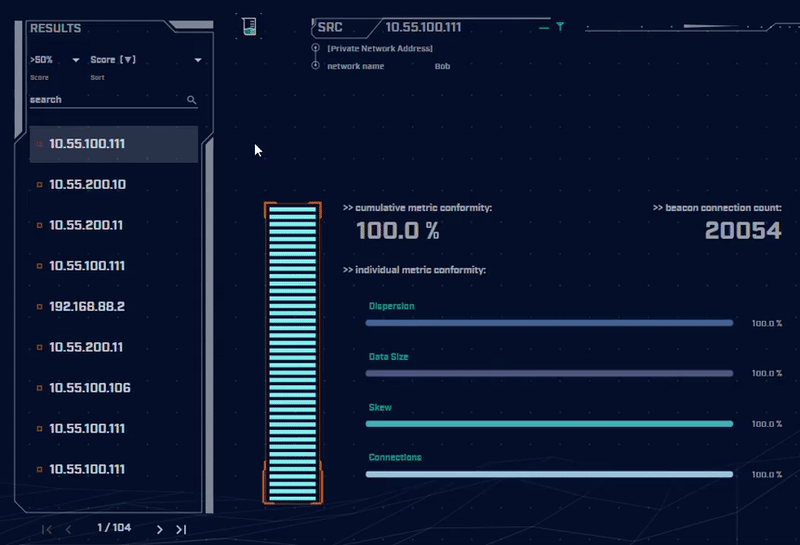Click the vertical striped score gauge
The image size is (800, 545).
[293, 353]
